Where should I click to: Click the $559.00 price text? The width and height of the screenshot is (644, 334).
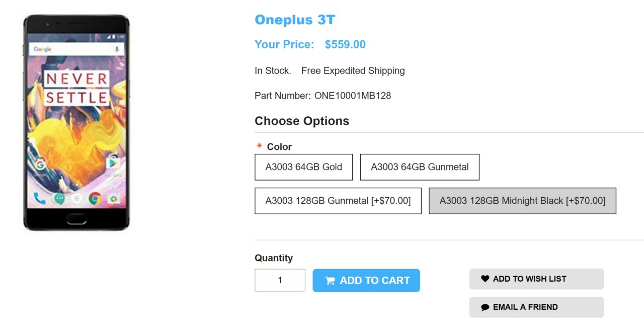(x=345, y=44)
